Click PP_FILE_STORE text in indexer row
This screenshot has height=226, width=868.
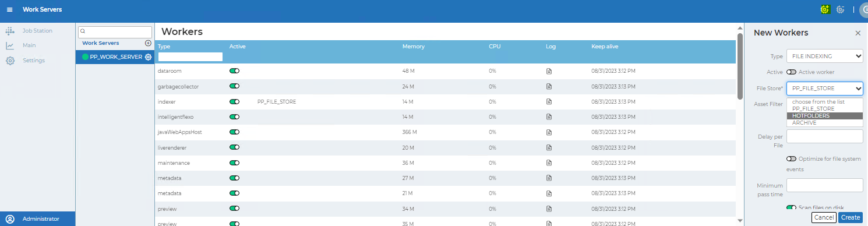click(x=276, y=101)
